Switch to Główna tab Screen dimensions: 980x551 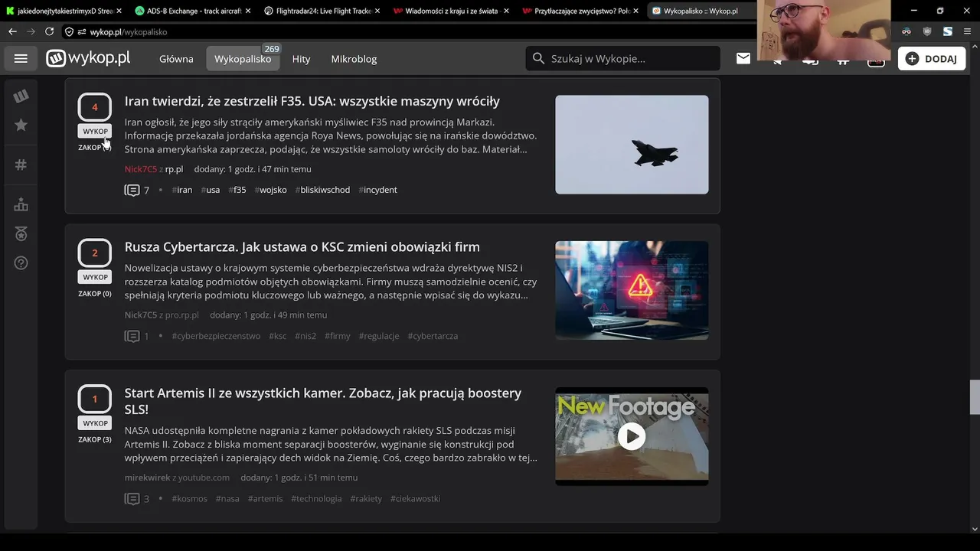176,59
